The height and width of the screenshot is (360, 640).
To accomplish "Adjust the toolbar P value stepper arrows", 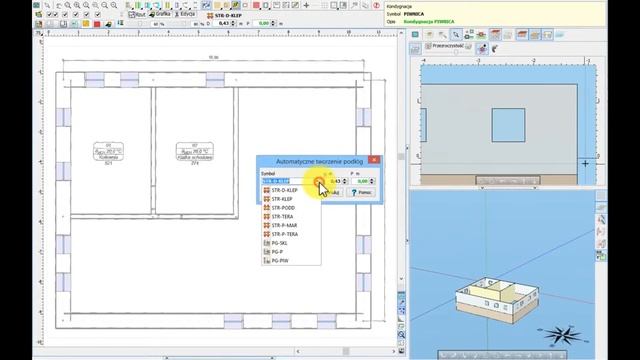I will (x=273, y=24).
